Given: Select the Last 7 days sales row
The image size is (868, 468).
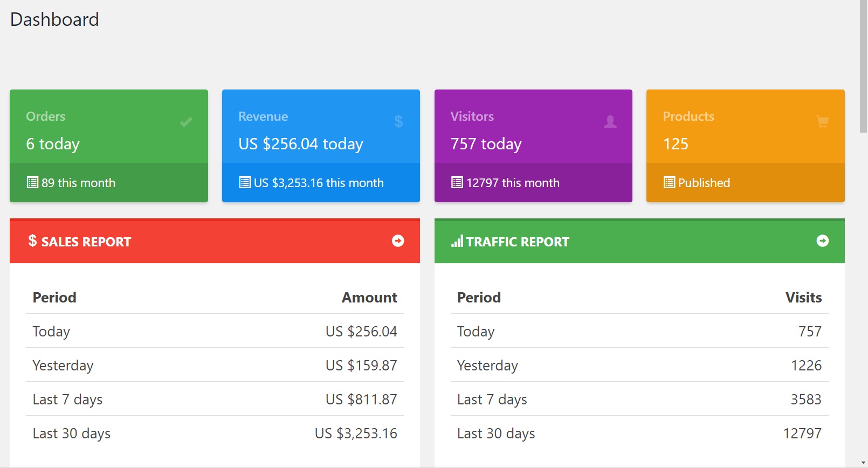Looking at the screenshot, I should pos(215,400).
